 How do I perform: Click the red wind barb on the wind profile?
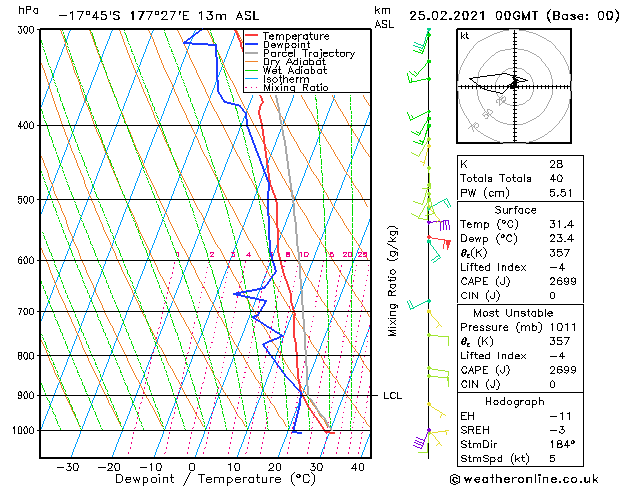439,241
